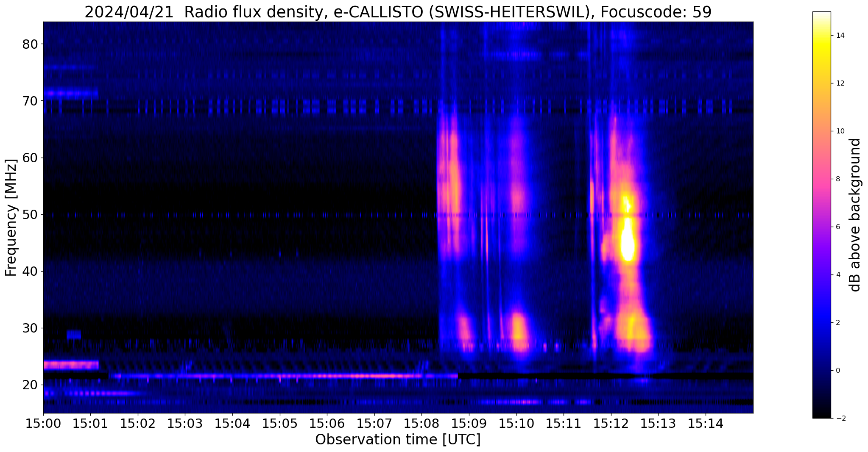Click the 40 MHz frequency tick label
This screenshot has height=452, width=868.
point(29,271)
